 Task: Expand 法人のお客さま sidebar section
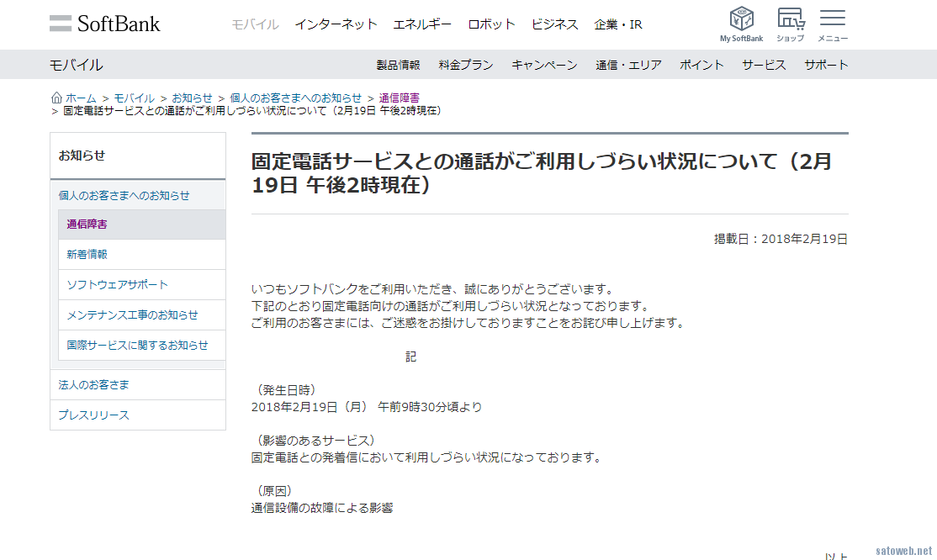94,384
